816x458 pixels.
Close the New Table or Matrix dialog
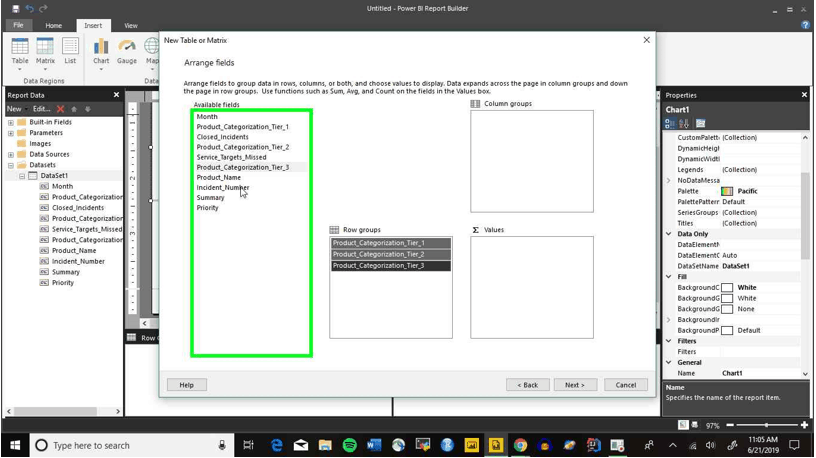(x=646, y=40)
